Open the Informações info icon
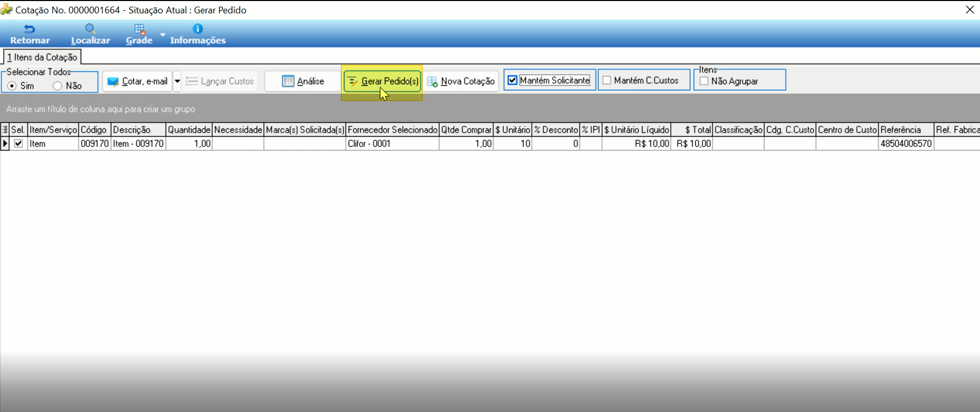 tap(198, 34)
